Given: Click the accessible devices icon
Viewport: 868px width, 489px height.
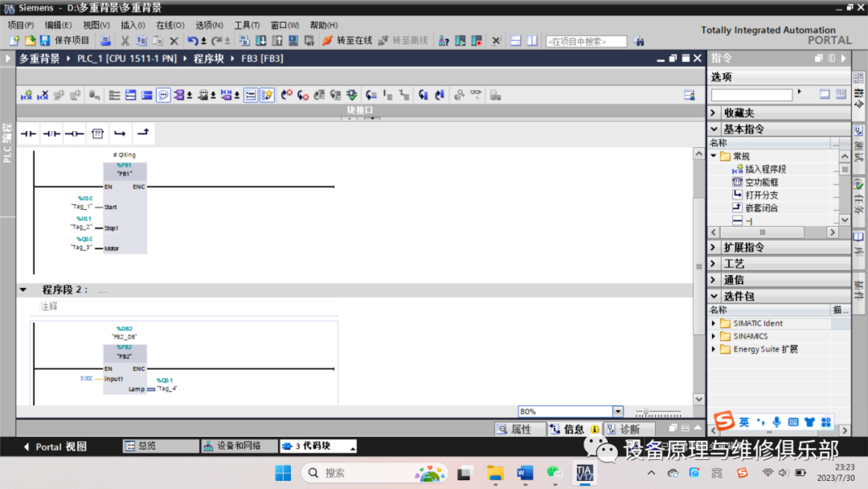Looking at the screenshot, I should [444, 40].
